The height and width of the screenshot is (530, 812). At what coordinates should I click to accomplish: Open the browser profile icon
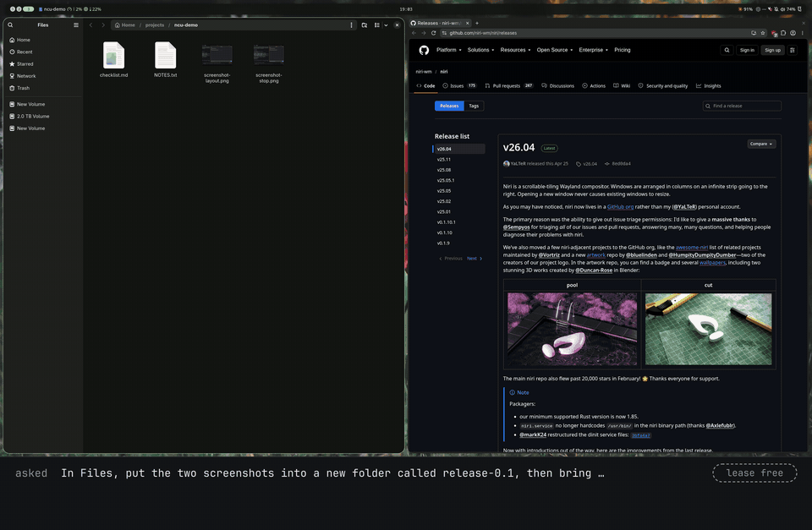pos(793,33)
